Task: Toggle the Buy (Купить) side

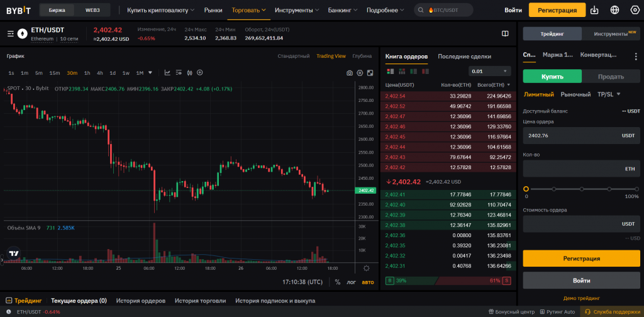Action: pos(552,77)
